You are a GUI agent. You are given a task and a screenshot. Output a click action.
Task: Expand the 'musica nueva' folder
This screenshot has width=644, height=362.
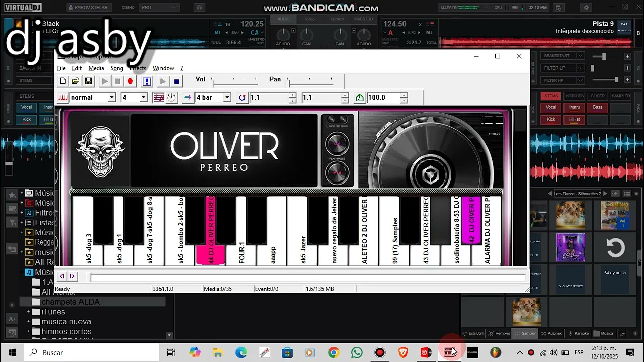click(29, 322)
